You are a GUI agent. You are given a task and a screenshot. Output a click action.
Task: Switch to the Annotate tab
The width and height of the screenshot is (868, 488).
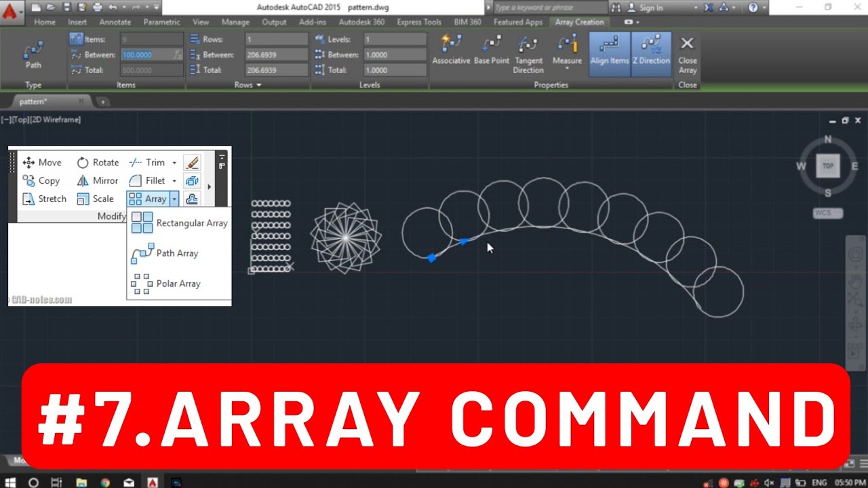pos(115,22)
